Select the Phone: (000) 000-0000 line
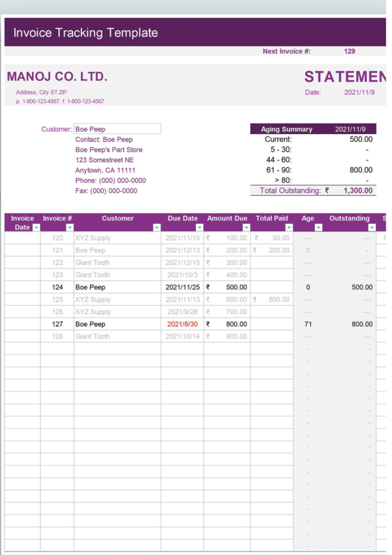392x555 pixels. tap(110, 180)
